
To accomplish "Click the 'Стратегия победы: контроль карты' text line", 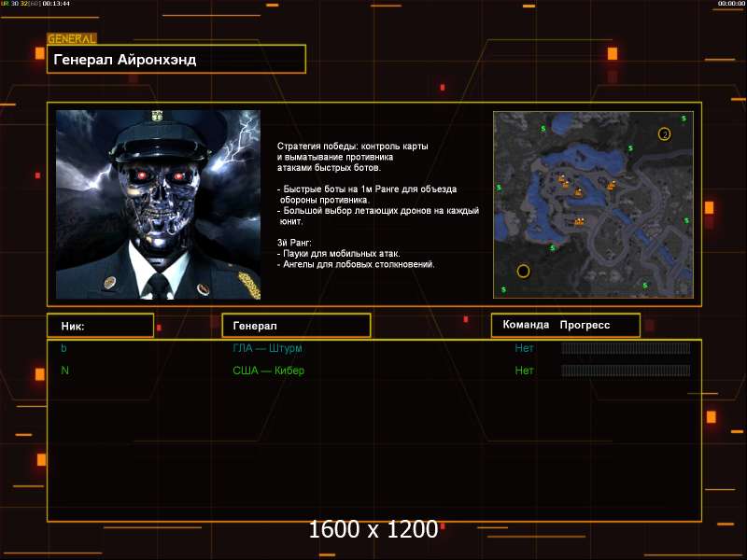I will (x=353, y=147).
